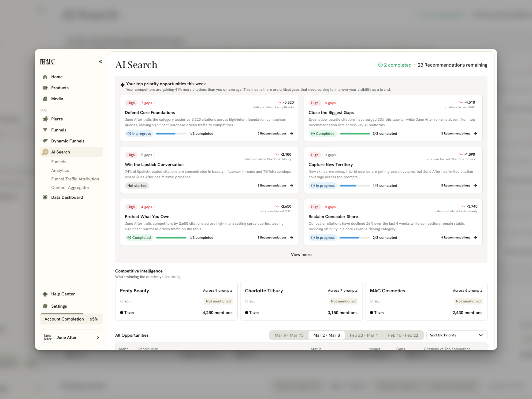532x399 pixels.
Task: Select the Feb 23 - Mar 1 range
Action: (364, 335)
